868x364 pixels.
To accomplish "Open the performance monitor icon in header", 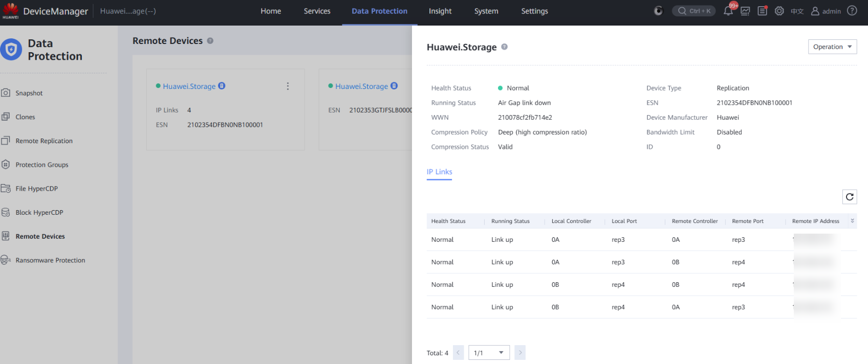I will [745, 11].
